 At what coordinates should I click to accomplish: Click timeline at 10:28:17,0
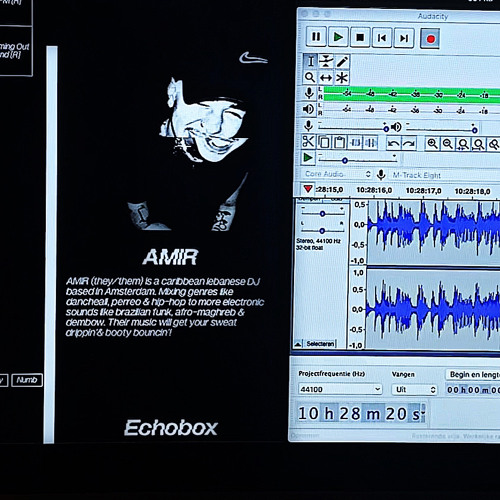423,191
